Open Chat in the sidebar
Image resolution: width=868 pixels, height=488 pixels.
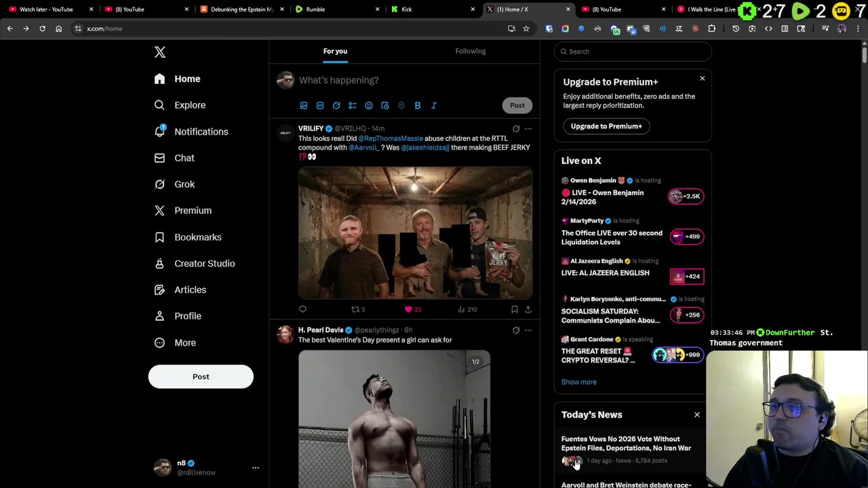(x=174, y=158)
